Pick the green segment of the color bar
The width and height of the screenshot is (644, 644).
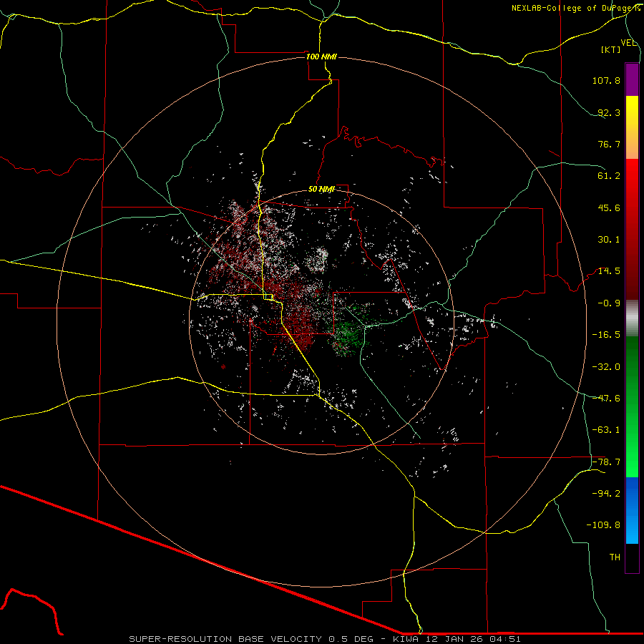[x=632, y=406]
